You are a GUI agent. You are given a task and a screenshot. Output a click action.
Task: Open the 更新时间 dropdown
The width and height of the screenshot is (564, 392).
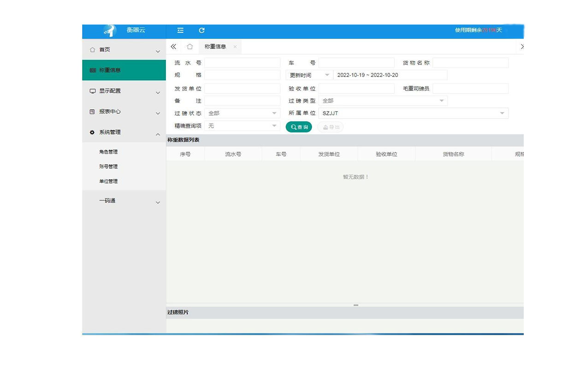click(x=309, y=75)
